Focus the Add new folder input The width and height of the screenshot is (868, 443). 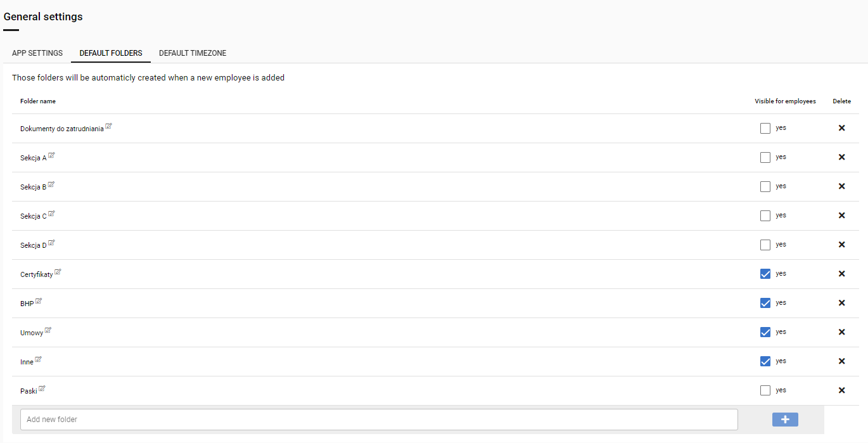click(379, 420)
